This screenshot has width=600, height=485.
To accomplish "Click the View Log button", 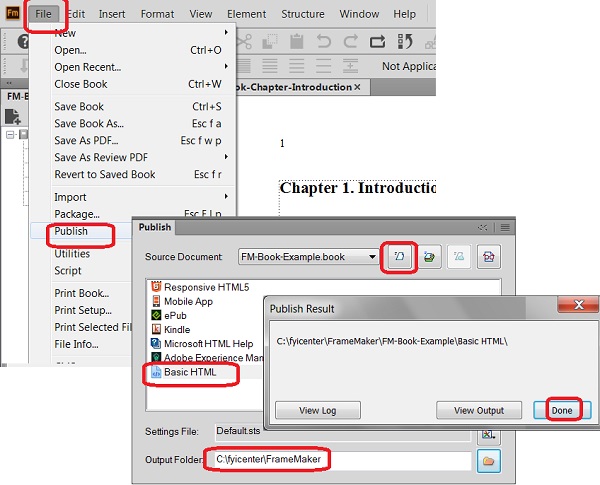I will [x=318, y=410].
